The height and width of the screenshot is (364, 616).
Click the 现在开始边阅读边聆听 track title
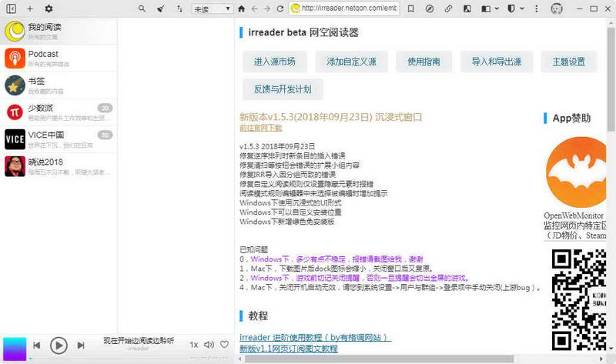tap(139, 340)
